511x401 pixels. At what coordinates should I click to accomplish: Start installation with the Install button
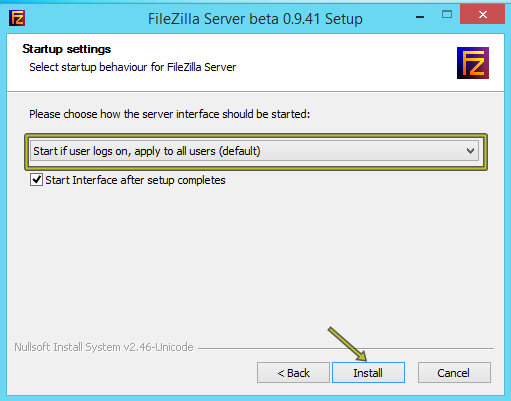coord(368,373)
